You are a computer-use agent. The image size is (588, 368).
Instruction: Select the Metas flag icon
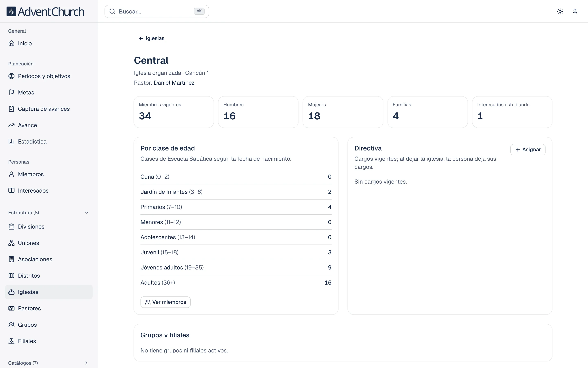11,92
